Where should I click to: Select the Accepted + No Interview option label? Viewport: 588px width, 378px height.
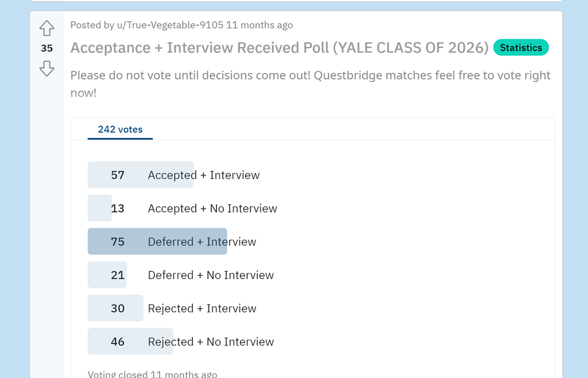click(212, 209)
